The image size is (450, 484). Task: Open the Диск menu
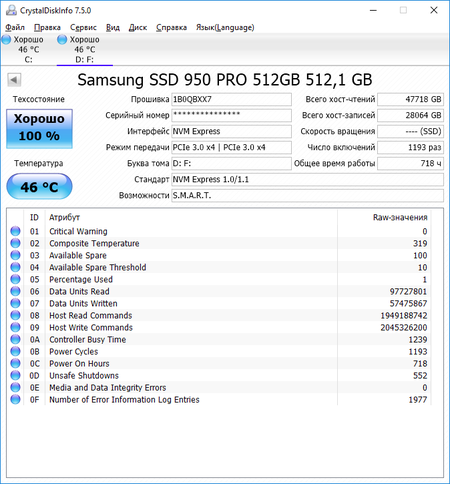coord(138,27)
